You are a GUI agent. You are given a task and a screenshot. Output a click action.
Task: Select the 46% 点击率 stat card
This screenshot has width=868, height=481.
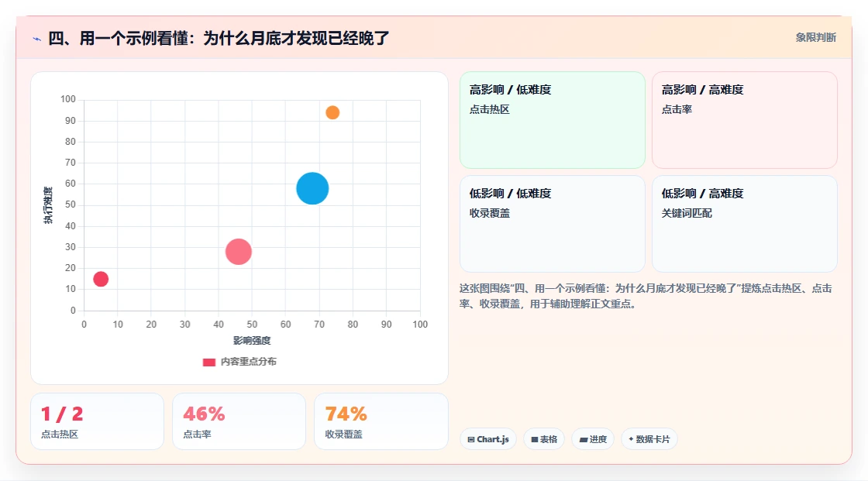click(239, 421)
